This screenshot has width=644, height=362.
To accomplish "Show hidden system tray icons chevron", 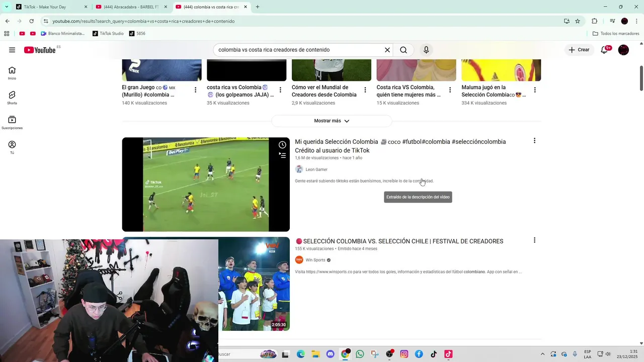I will [542, 354].
